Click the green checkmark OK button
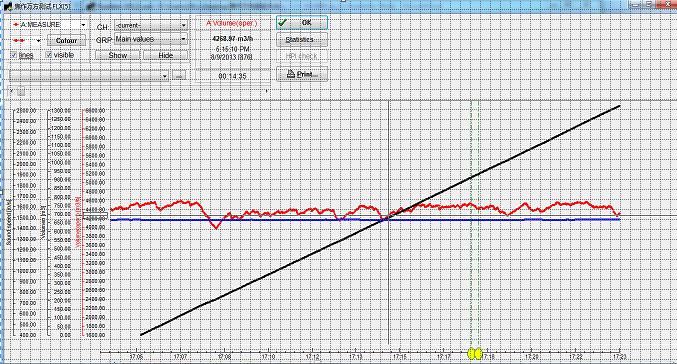The image size is (677, 364). (302, 22)
